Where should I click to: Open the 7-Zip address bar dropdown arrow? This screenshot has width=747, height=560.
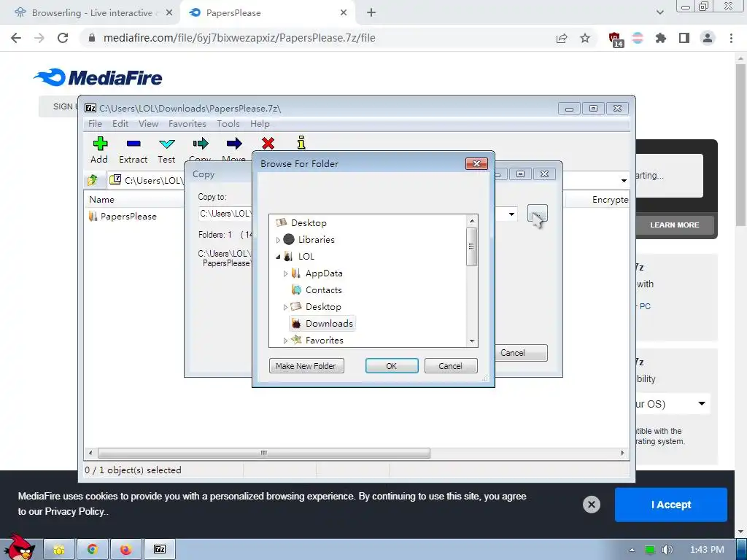click(624, 181)
